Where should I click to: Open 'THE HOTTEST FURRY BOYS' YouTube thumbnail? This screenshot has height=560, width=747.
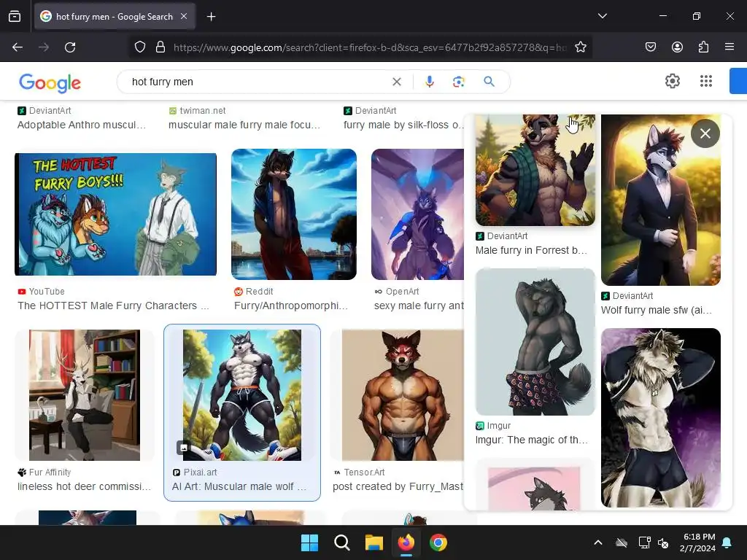point(116,214)
